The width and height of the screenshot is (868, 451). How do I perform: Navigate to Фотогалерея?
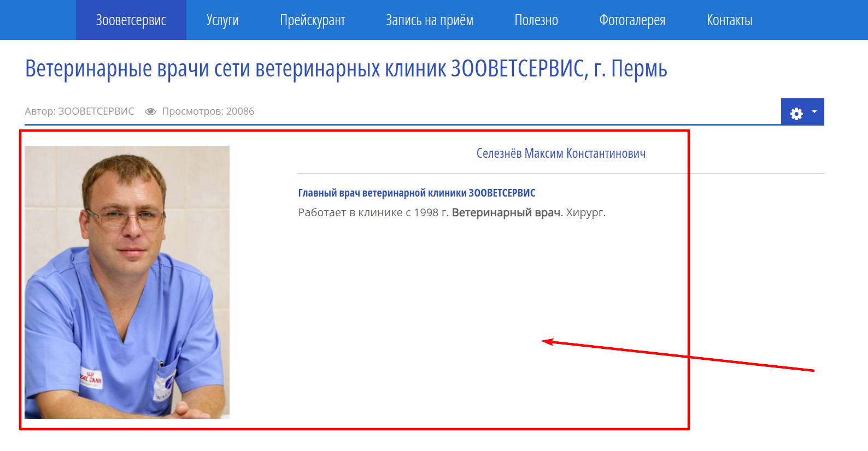[632, 20]
